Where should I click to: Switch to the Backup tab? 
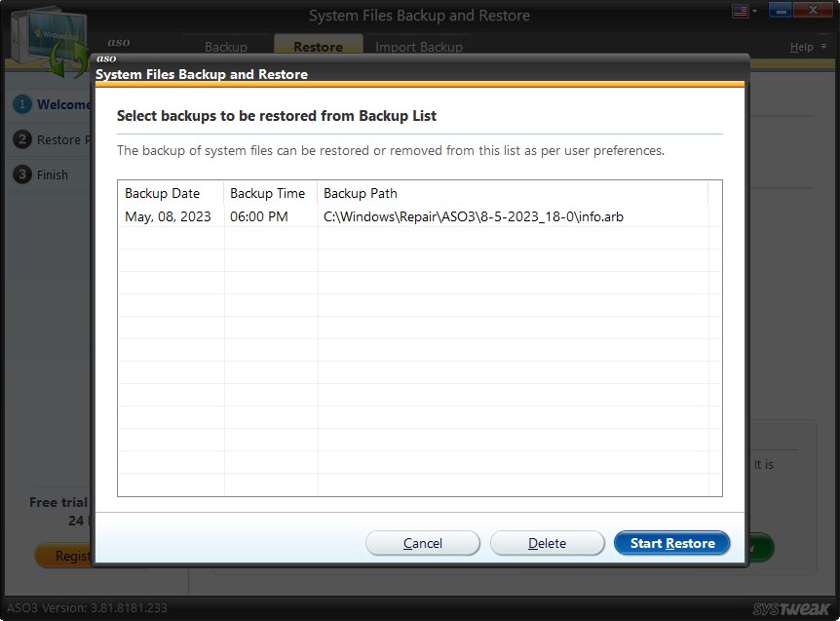[x=225, y=46]
